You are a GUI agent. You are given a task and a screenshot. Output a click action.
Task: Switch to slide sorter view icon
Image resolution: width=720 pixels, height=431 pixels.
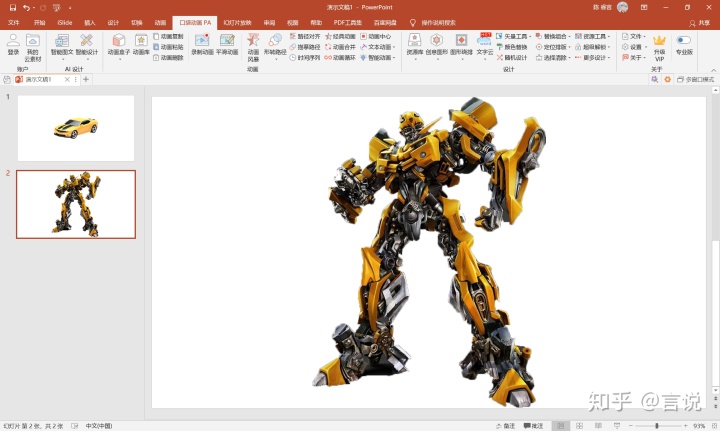pos(579,426)
